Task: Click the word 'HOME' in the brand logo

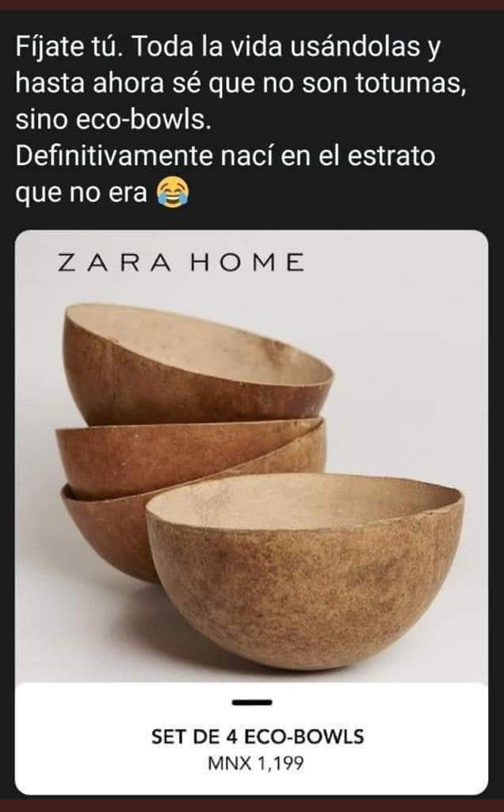Action: click(x=246, y=262)
